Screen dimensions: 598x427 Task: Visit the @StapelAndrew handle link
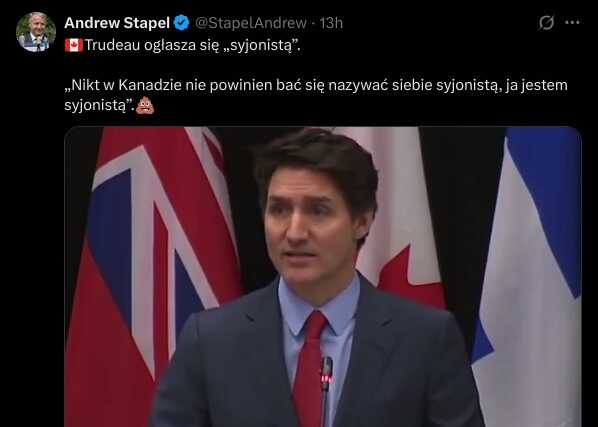click(x=251, y=23)
